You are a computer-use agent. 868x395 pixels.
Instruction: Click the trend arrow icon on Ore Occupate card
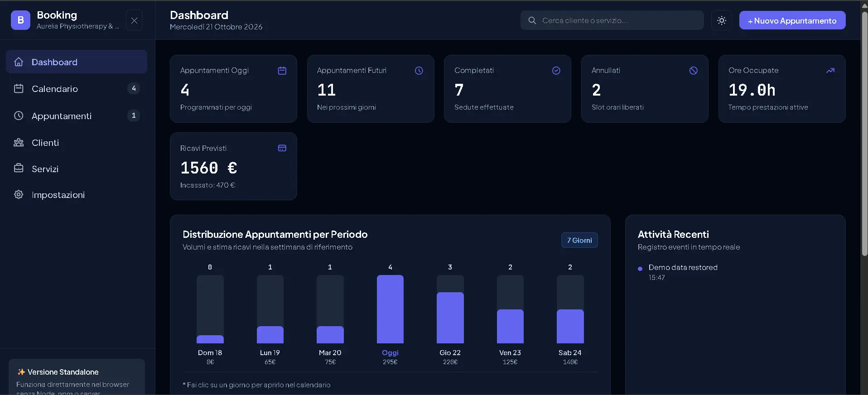830,71
